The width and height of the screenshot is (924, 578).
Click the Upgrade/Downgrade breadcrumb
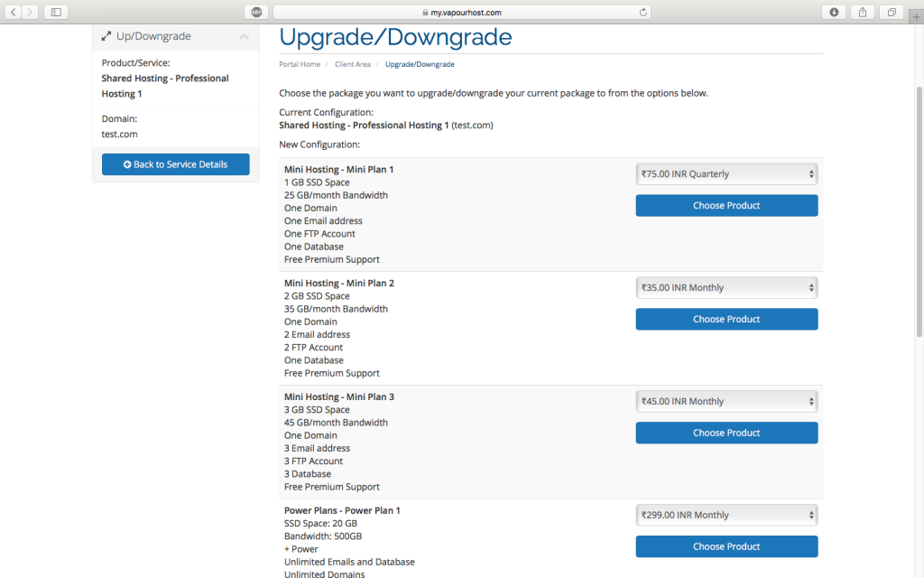[x=420, y=64]
